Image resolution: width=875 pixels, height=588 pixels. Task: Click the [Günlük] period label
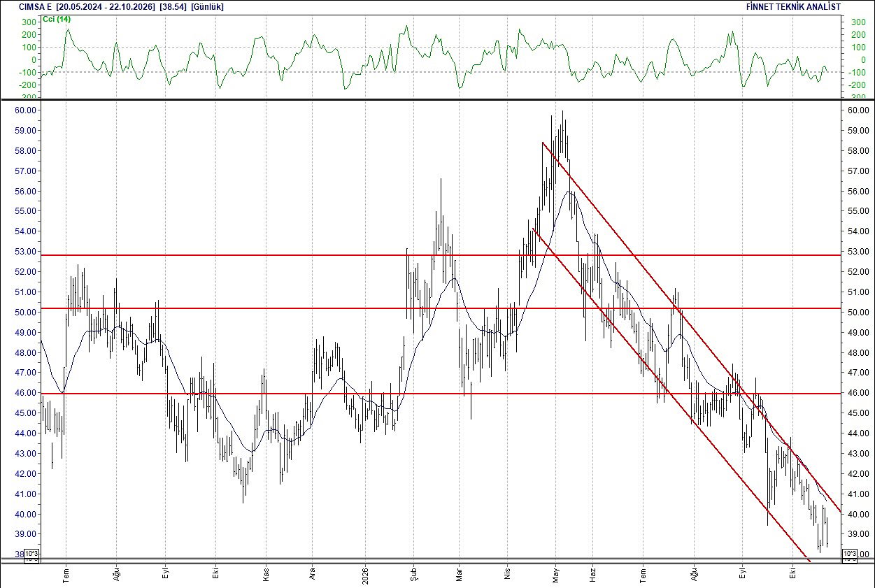(x=208, y=6)
